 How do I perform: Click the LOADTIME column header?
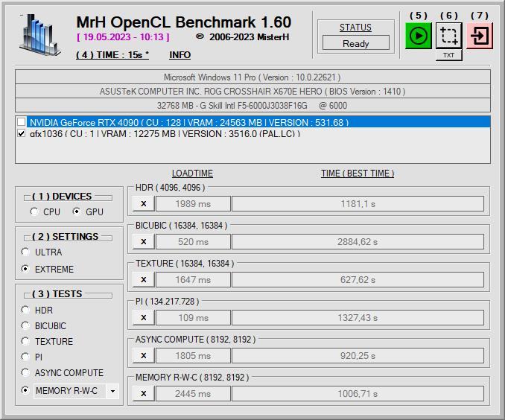click(x=192, y=174)
